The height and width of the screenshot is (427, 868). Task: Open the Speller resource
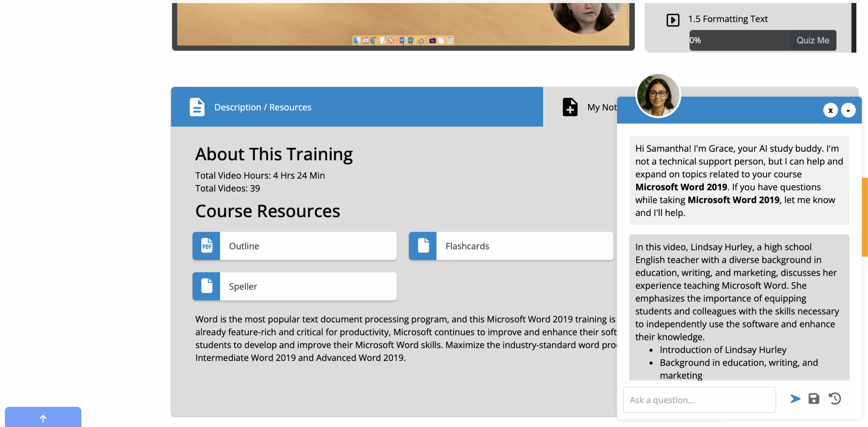[294, 286]
